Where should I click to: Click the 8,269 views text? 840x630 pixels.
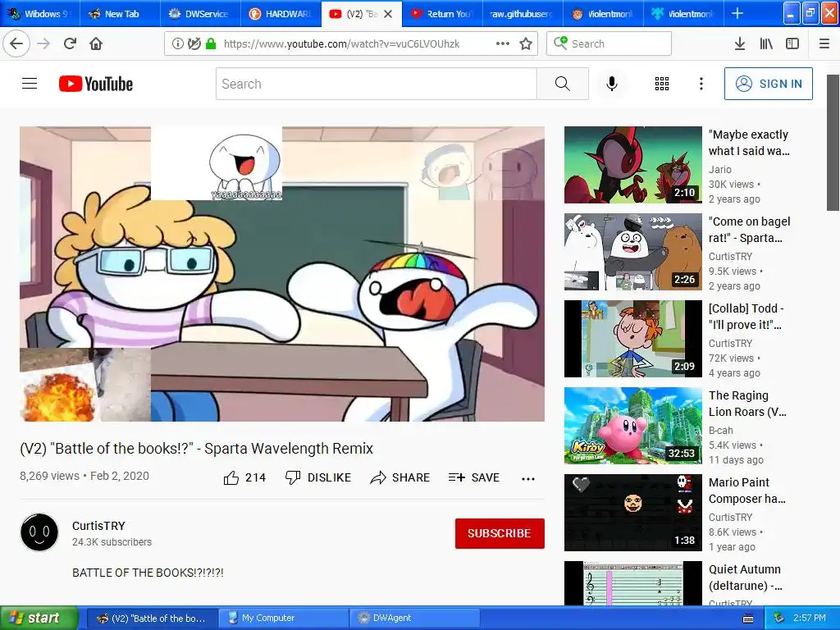click(x=49, y=476)
